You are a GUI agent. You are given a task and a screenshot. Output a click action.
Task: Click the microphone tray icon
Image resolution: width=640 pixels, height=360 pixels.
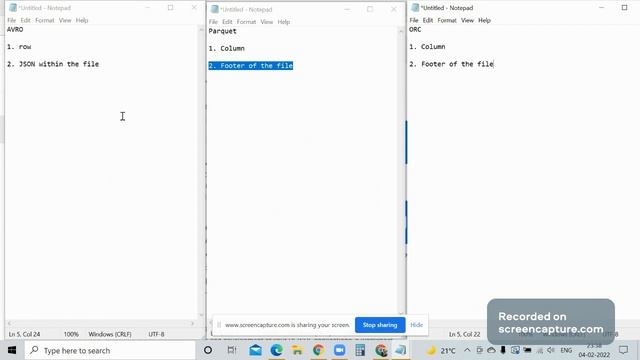pos(503,350)
